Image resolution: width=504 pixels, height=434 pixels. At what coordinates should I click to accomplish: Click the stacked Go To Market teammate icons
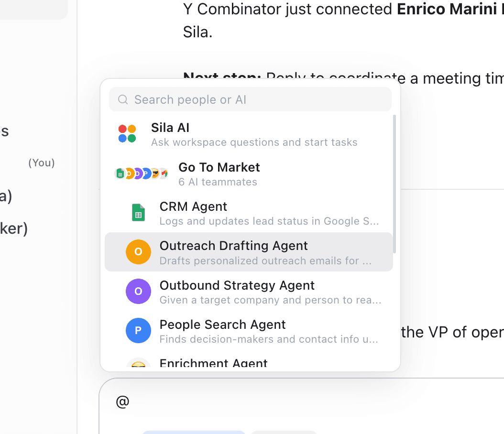click(x=142, y=174)
